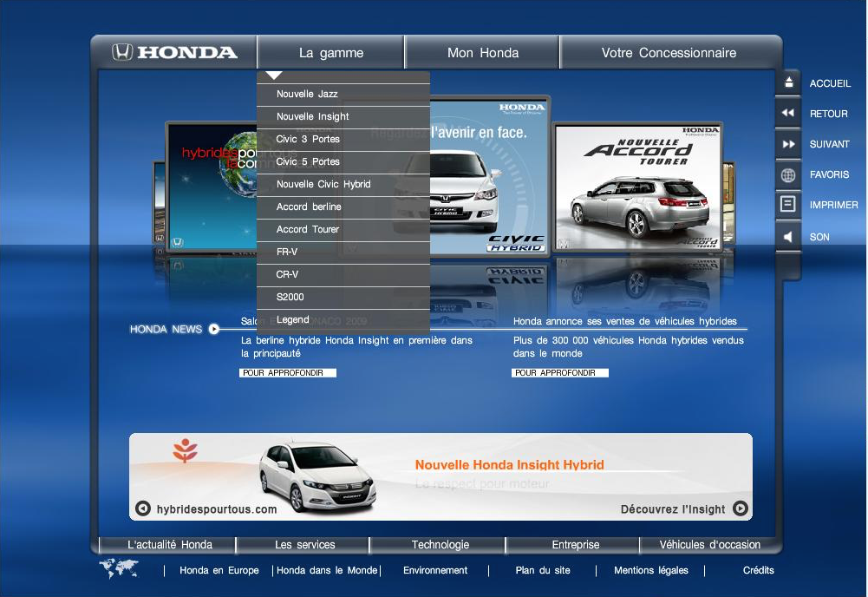Click the FAVORIS label
This screenshot has height=597, width=868.
coord(829,174)
